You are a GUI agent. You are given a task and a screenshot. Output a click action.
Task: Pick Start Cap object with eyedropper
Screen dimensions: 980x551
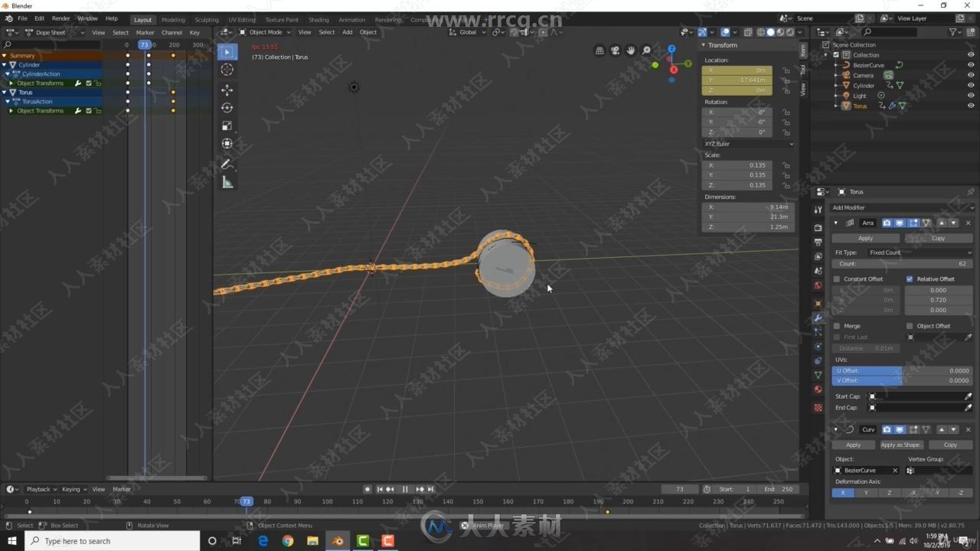(x=968, y=396)
